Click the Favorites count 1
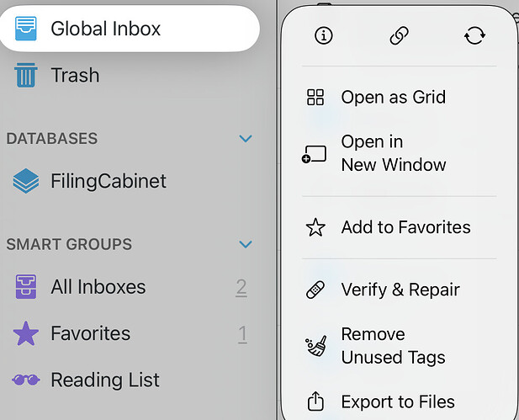This screenshot has width=519, height=420. click(x=242, y=334)
